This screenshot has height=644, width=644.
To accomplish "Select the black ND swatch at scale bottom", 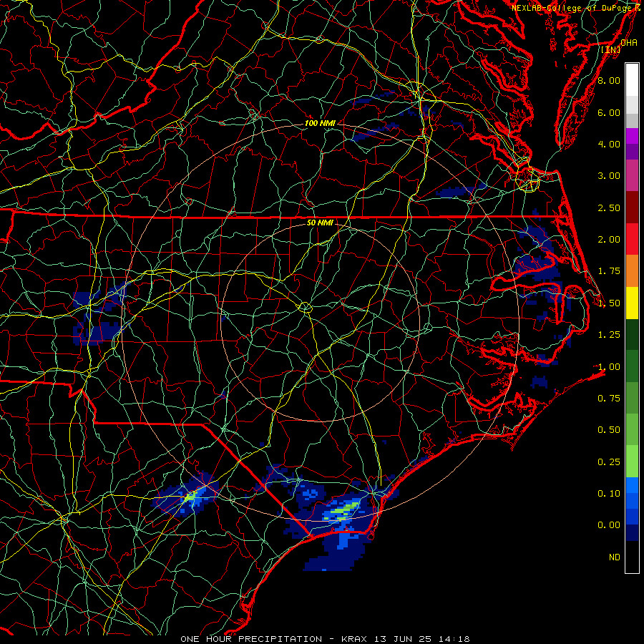I will pos(632,557).
